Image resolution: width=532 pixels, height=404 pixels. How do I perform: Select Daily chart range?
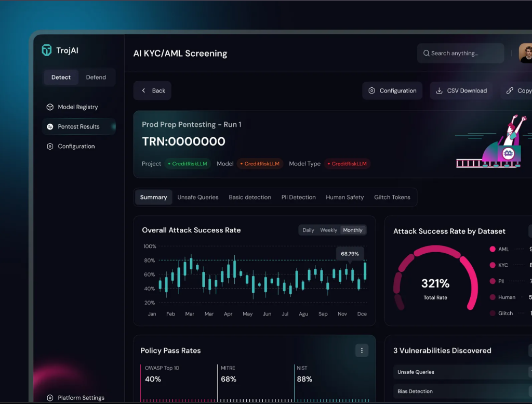click(308, 230)
